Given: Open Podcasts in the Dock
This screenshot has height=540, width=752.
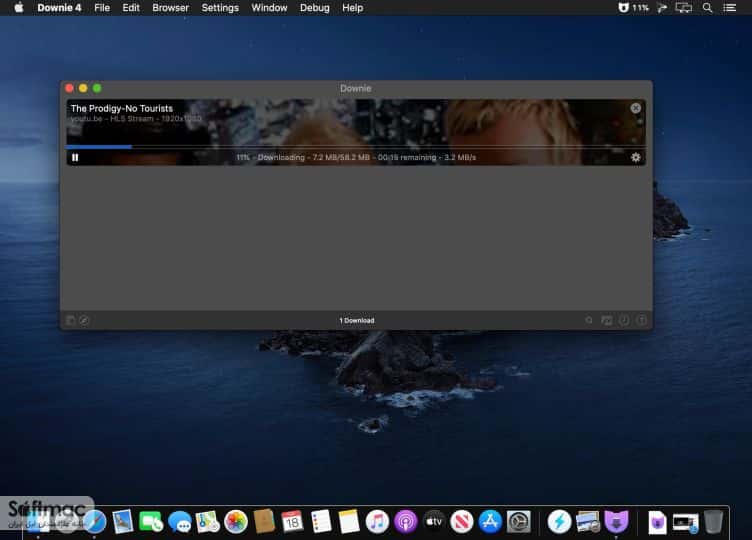Looking at the screenshot, I should 406,522.
